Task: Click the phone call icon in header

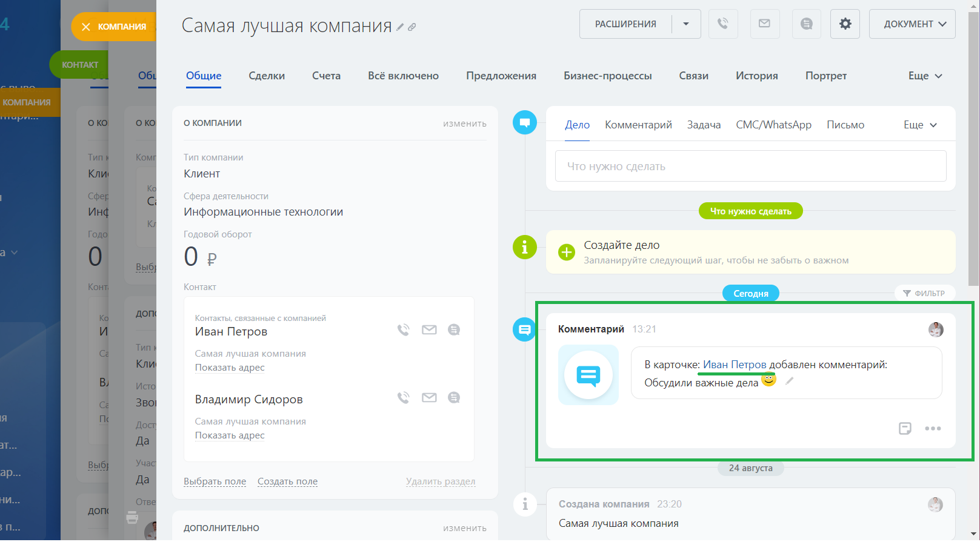Action: click(x=723, y=24)
